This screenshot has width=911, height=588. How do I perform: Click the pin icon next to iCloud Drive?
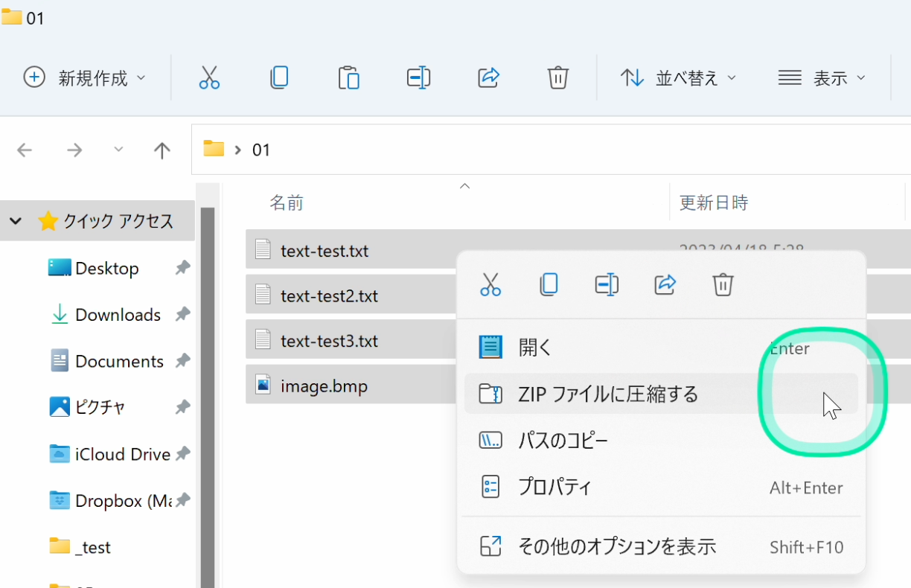point(182,453)
